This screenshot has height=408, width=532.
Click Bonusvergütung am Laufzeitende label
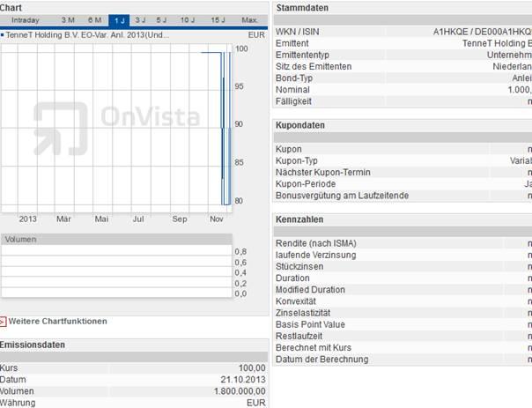(342, 196)
